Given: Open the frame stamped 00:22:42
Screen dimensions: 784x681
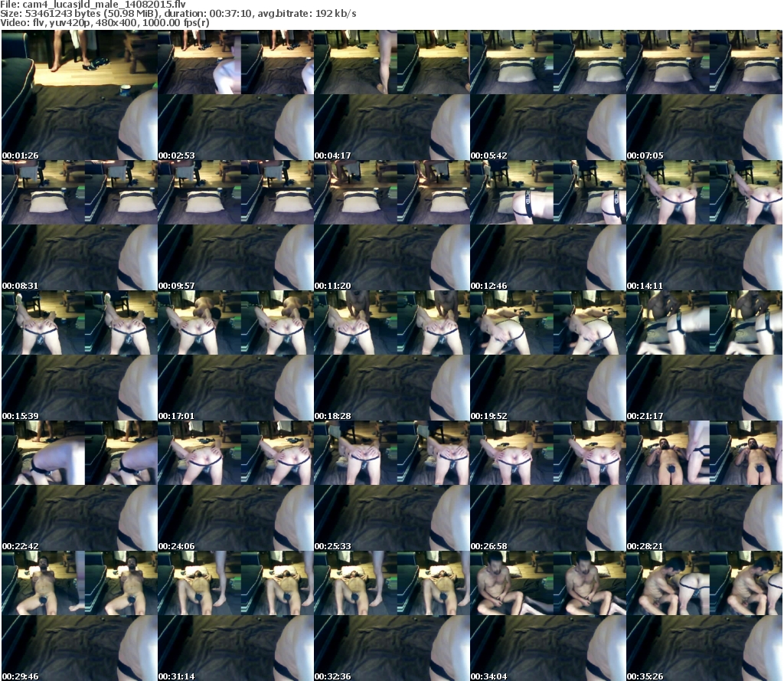Looking at the screenshot, I should [x=80, y=486].
